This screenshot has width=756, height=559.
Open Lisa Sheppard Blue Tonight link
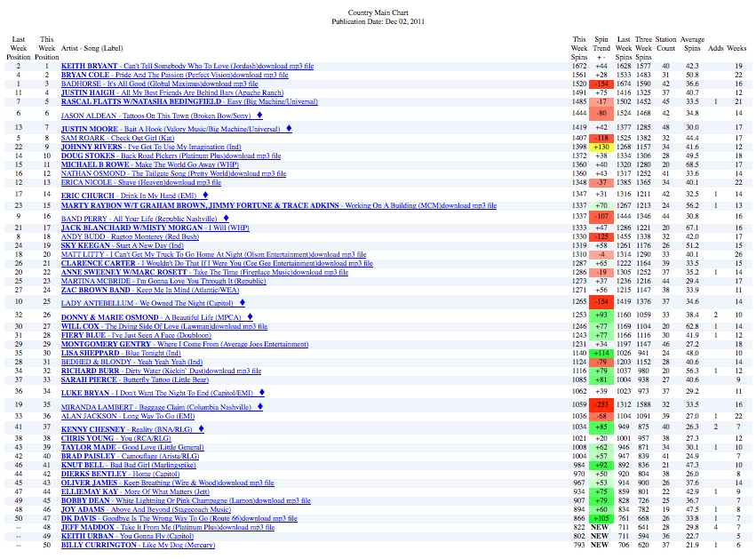(121, 353)
